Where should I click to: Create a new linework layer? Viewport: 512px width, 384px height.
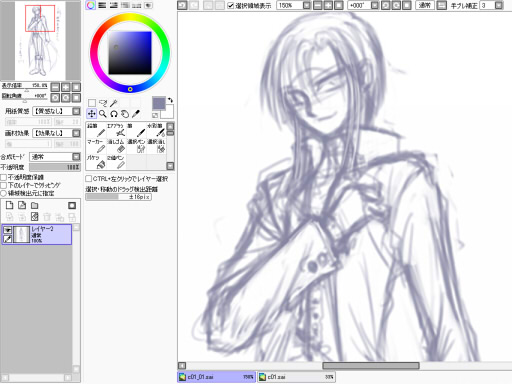click(x=22, y=205)
